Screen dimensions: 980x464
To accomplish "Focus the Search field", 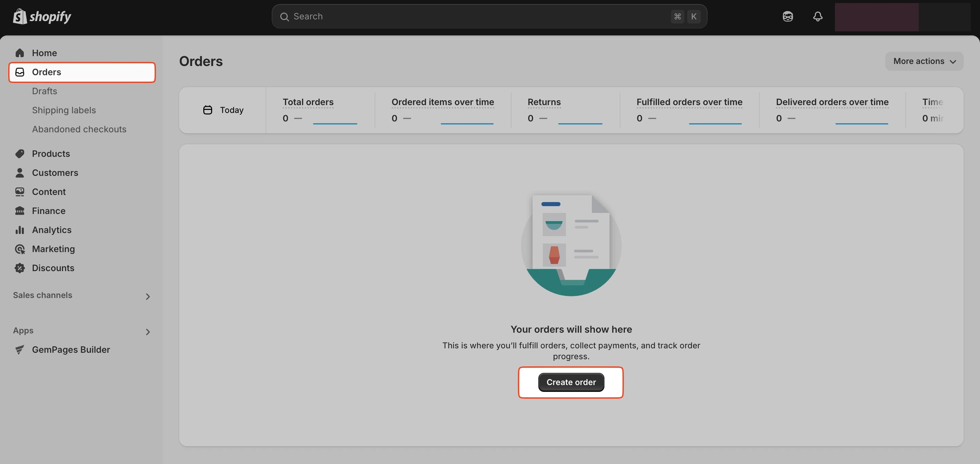I will click(489, 16).
